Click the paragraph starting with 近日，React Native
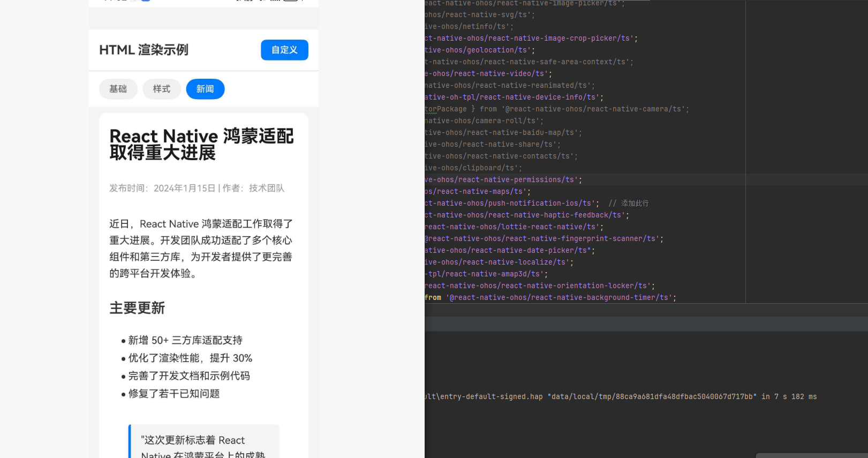This screenshot has height=458, width=868. point(201,249)
